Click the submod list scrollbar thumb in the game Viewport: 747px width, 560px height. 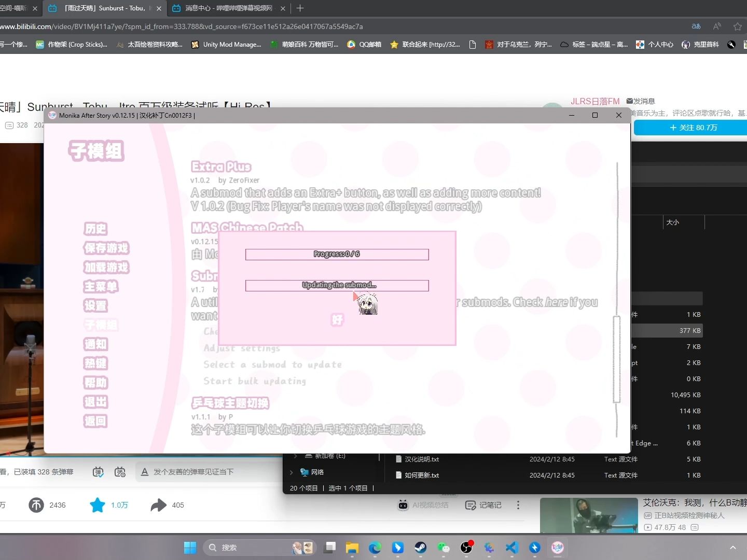coord(617,359)
